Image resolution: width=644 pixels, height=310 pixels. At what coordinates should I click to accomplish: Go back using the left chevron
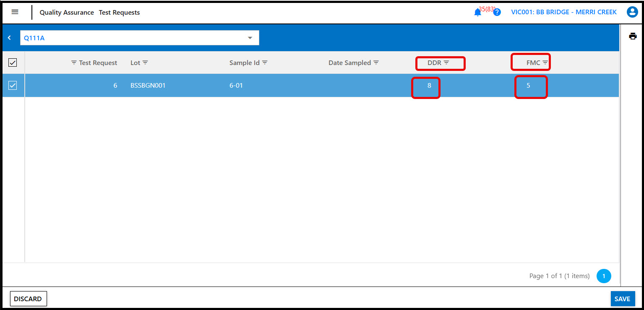click(x=9, y=38)
